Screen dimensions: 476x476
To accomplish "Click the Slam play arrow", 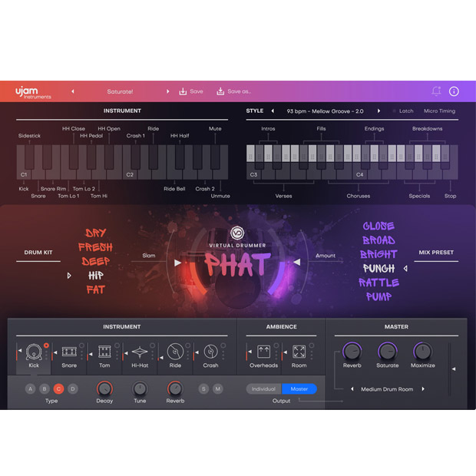I will point(178,263).
